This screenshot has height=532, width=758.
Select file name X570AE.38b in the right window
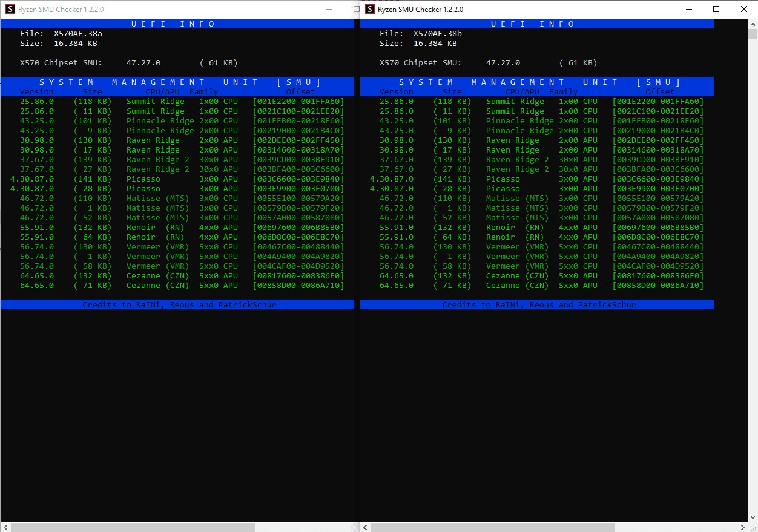coord(438,34)
